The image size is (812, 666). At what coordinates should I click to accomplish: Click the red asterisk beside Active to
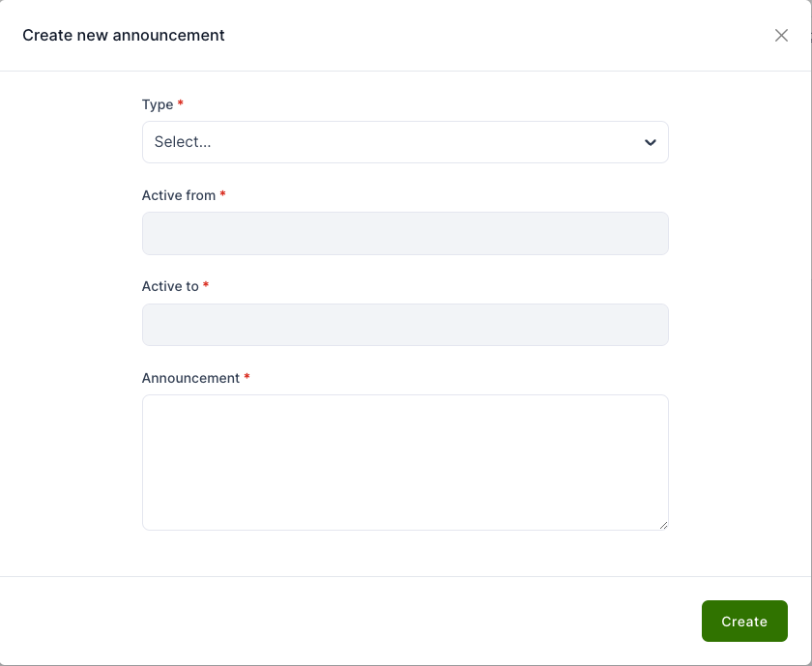(x=206, y=285)
